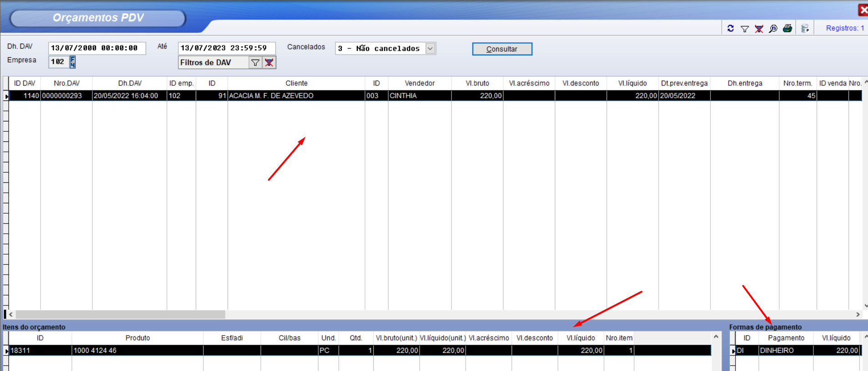Click the unit cell PC
The image size is (868, 371).
329,351
